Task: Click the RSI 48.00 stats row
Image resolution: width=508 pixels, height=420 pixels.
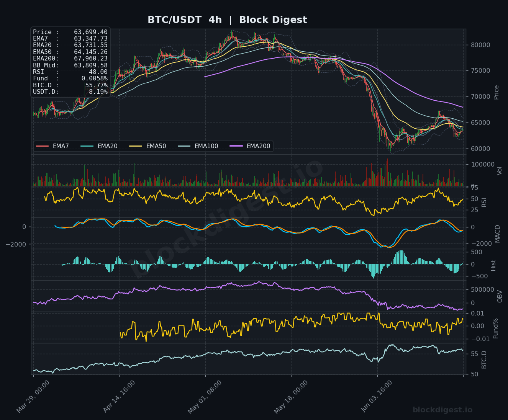Action: click(70, 72)
